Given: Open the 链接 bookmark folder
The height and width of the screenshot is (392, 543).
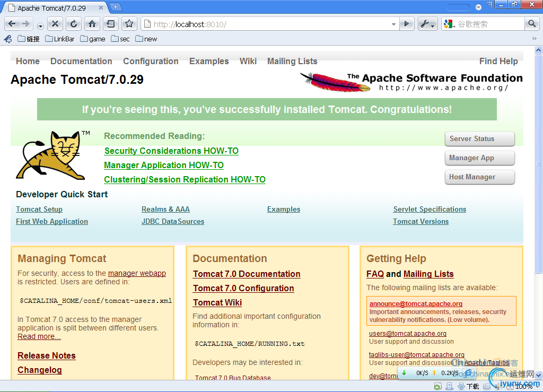Looking at the screenshot, I should pos(29,39).
